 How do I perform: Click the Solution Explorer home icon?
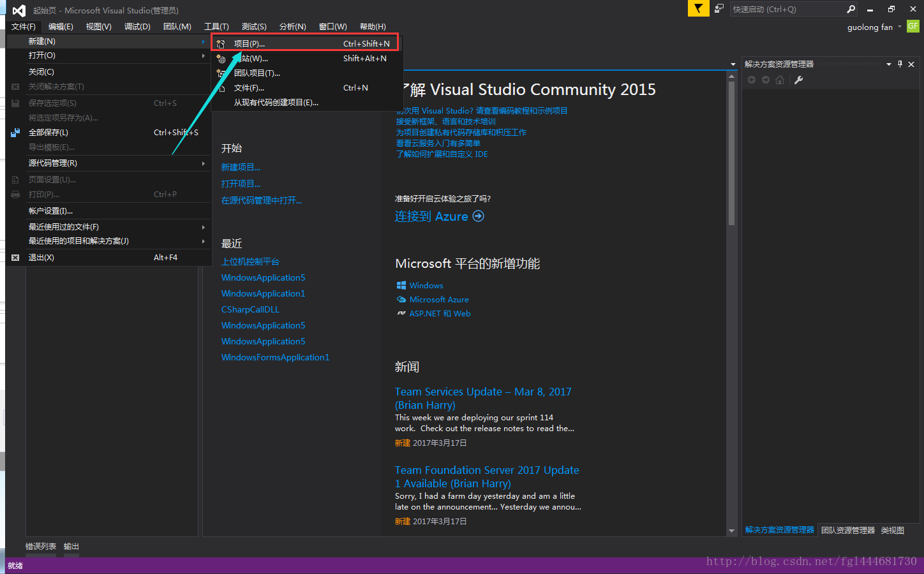[780, 80]
